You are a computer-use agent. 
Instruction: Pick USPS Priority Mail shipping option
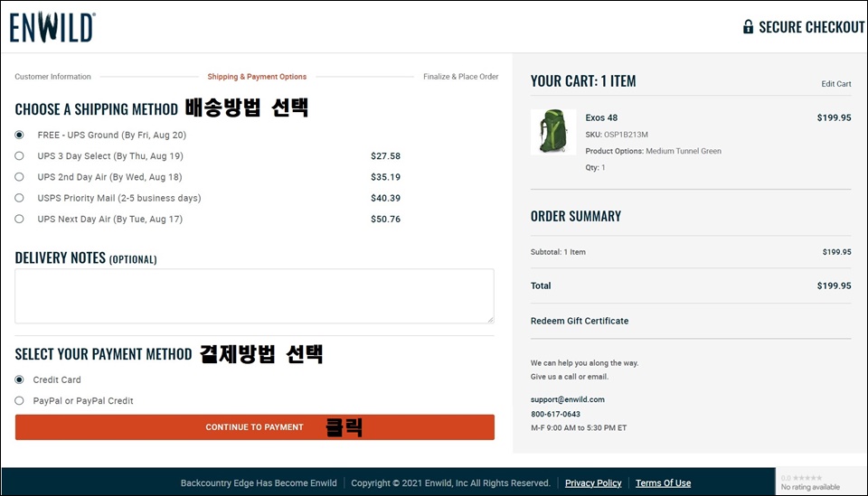pyautogui.click(x=19, y=198)
